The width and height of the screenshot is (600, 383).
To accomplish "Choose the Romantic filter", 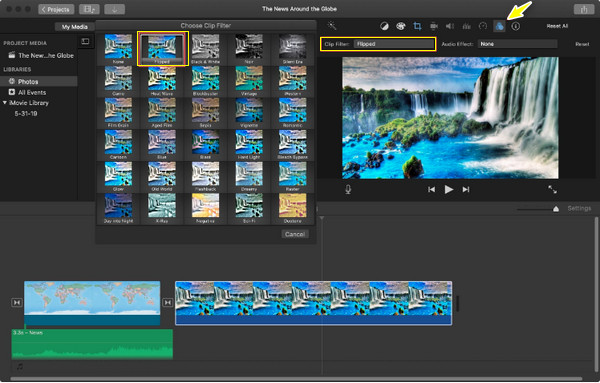I will (x=293, y=112).
